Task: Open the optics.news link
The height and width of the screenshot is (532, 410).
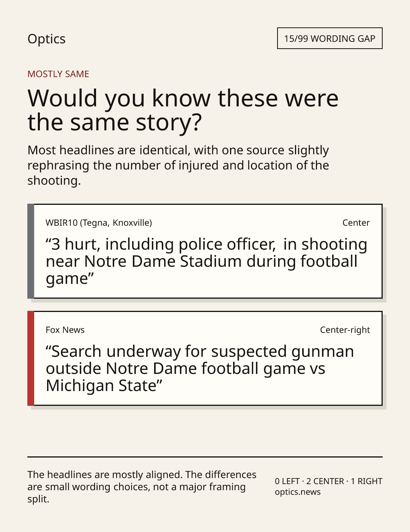Action: [x=298, y=492]
